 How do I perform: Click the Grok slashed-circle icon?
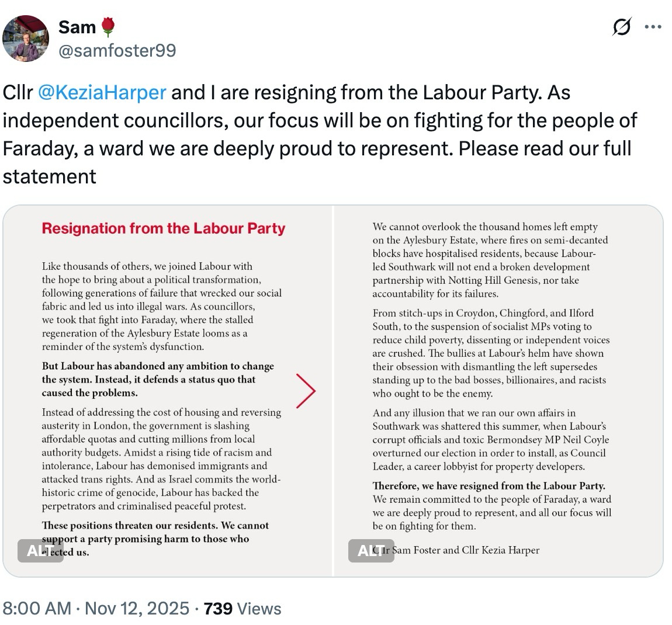(x=622, y=27)
